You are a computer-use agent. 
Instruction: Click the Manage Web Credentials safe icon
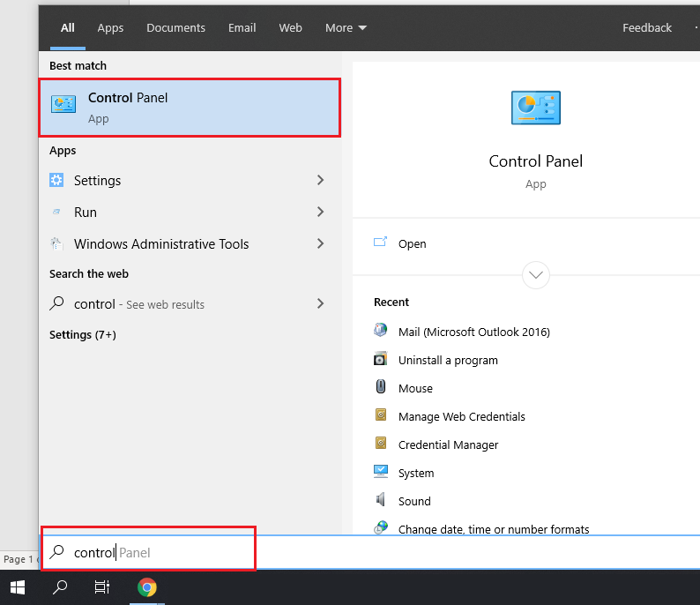(380, 415)
